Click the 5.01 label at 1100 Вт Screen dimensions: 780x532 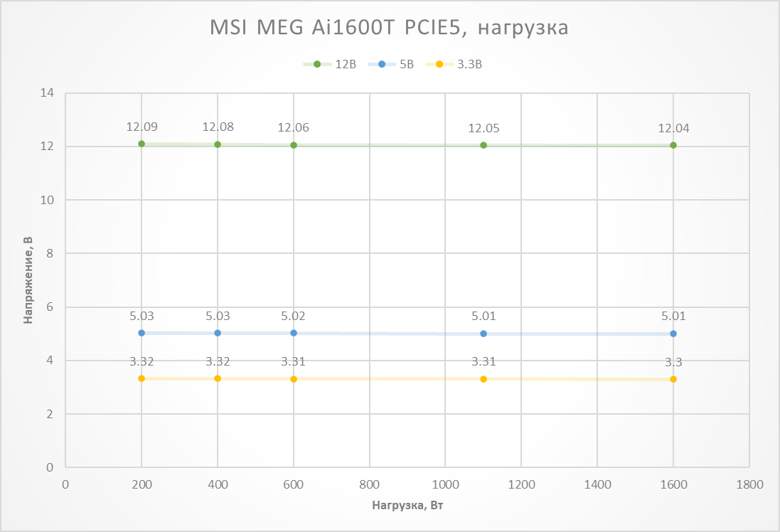coord(484,316)
